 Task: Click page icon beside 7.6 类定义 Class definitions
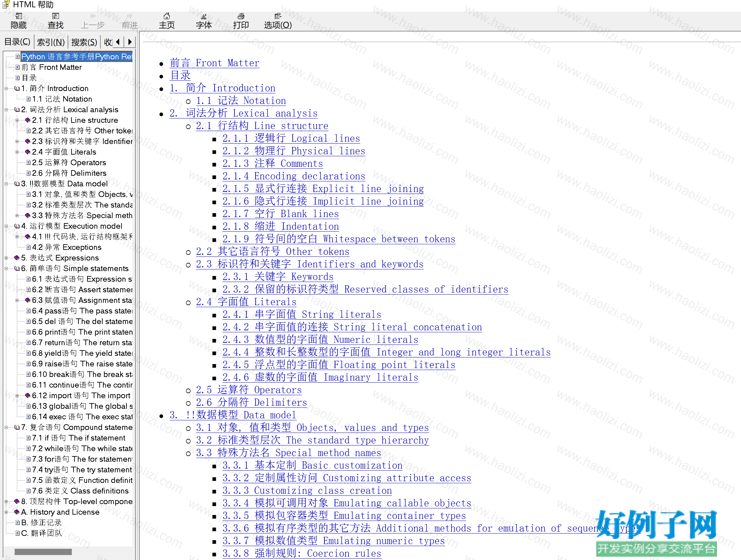pyautogui.click(x=28, y=491)
